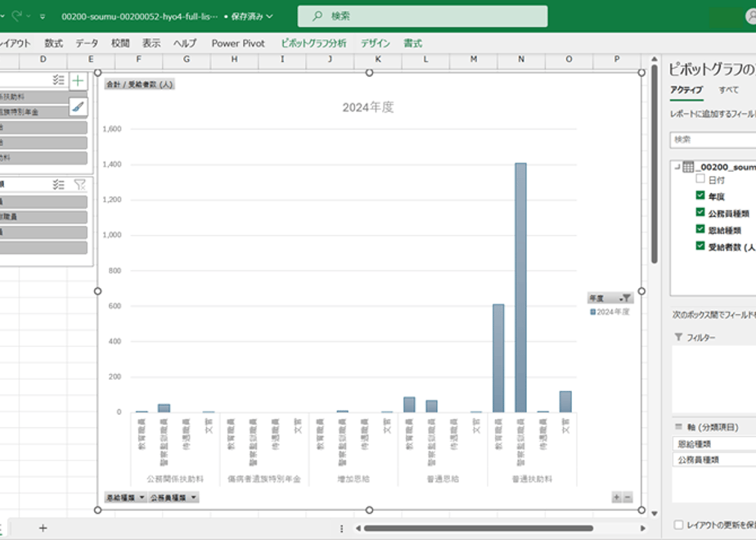Screen dimensions: 756x540
Task: Switch to ピボットグラフ分析 tab
Action: tap(313, 43)
